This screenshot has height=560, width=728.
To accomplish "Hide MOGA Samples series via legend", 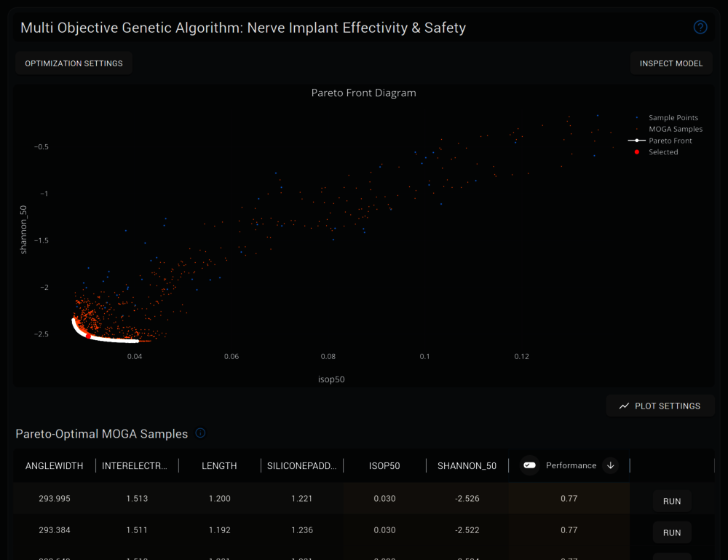I will click(675, 129).
